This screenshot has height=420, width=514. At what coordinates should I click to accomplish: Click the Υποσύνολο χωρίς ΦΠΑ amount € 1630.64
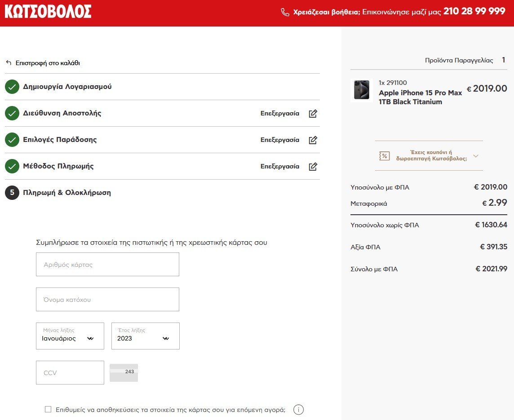491,225
